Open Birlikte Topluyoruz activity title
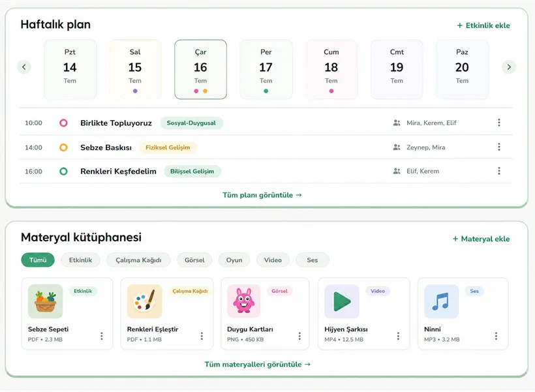 tap(116, 123)
